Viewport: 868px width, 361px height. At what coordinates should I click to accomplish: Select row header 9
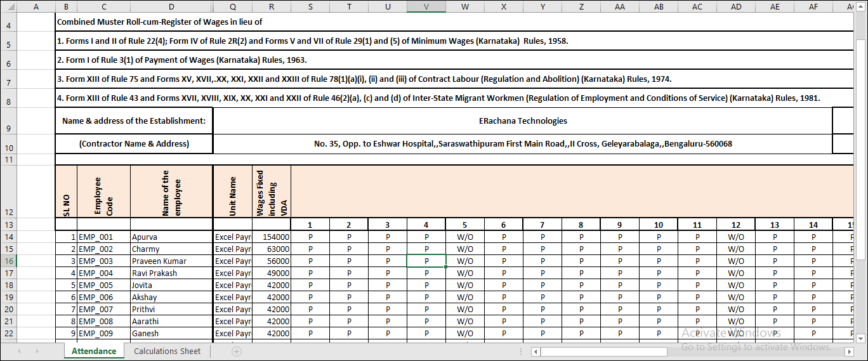(8, 121)
